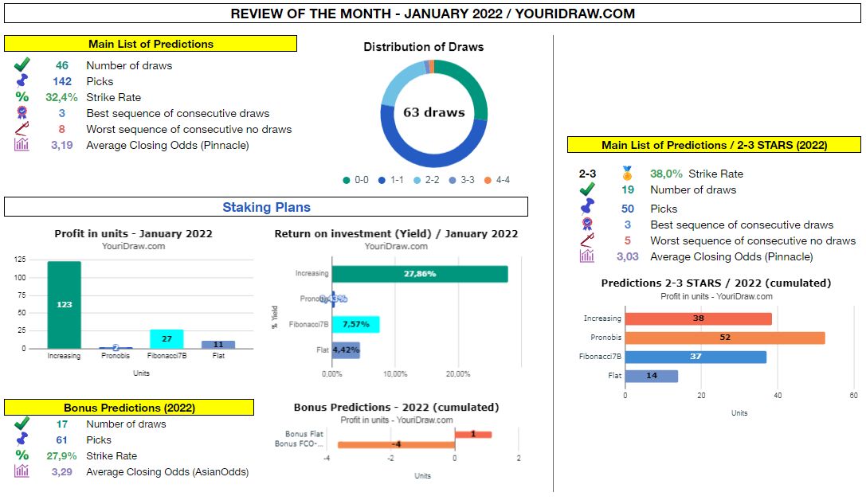Click the red whip Worst sequence icon
The width and height of the screenshot is (866, 504).
22,129
